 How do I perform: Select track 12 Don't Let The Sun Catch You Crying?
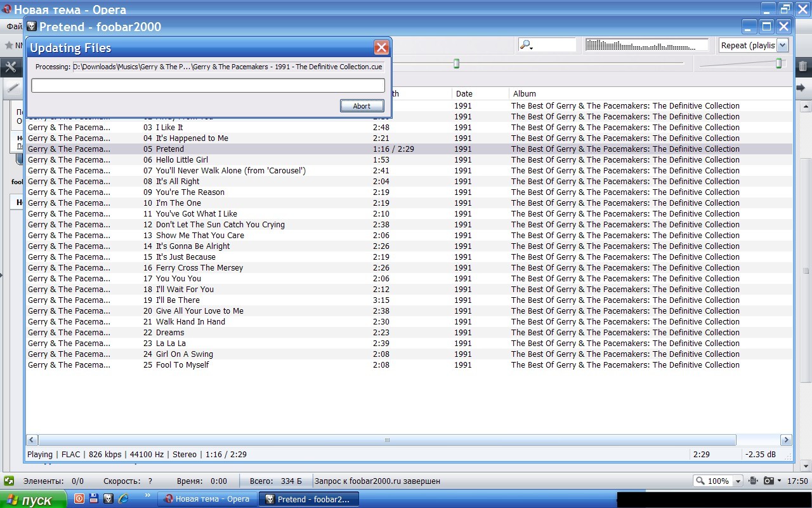point(220,224)
